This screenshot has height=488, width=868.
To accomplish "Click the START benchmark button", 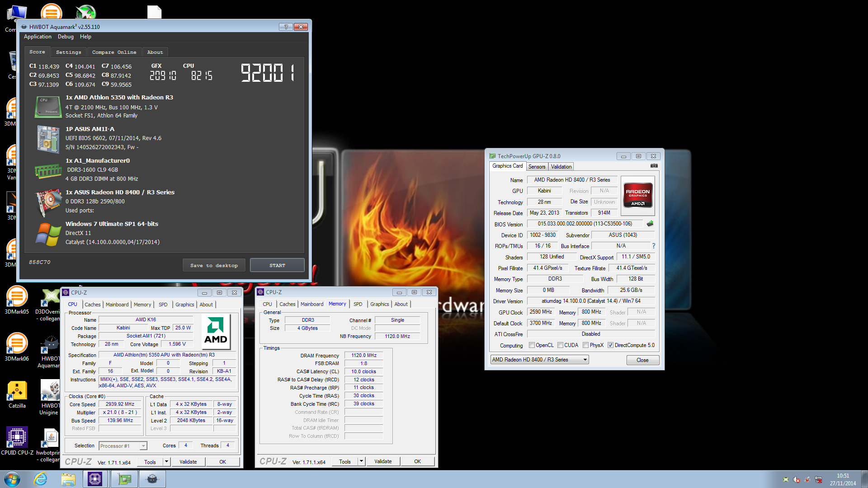I will 277,265.
